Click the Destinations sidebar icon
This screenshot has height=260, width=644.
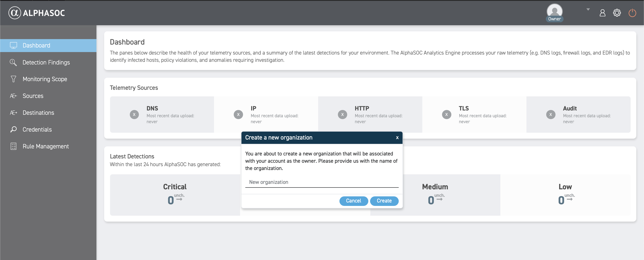click(x=13, y=113)
